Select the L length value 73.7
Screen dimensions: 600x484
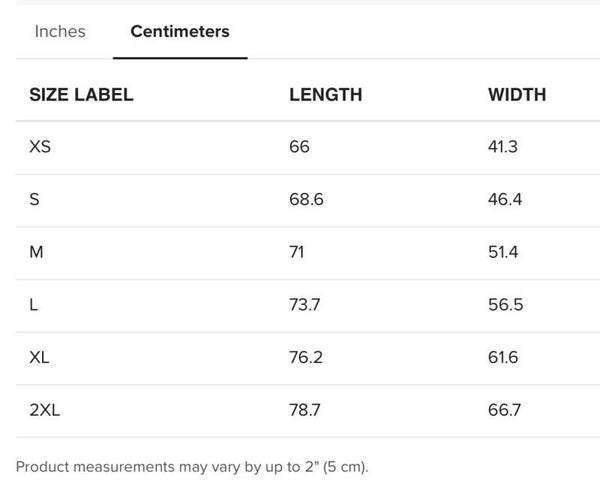pos(304,304)
